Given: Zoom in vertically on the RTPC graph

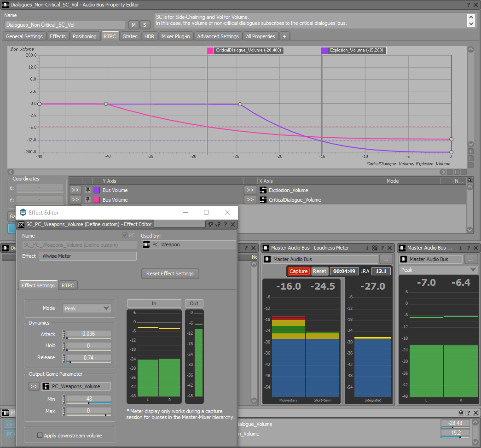Looking at the screenshot, I should pyautogui.click(x=470, y=151).
